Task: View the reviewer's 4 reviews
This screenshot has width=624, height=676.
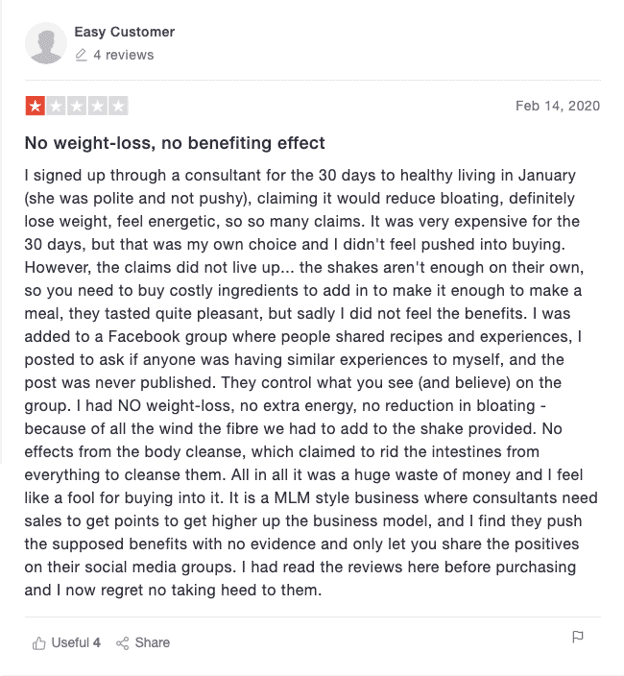Action: click(x=123, y=55)
